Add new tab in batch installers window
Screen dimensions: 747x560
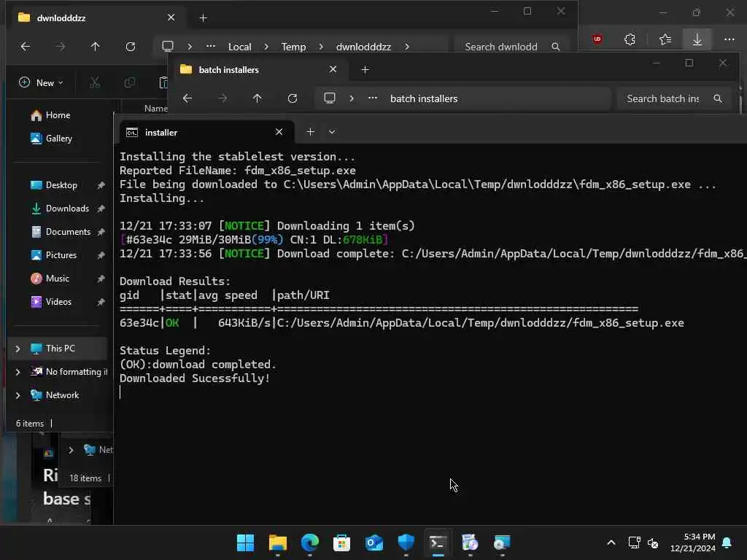(x=365, y=70)
